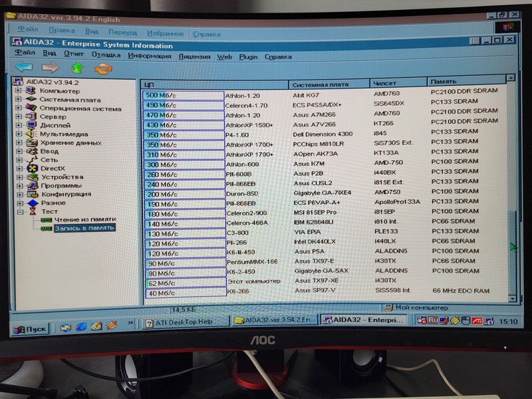Click the blue Back arrow toolbar icon
The image size is (532, 399).
coord(24,67)
